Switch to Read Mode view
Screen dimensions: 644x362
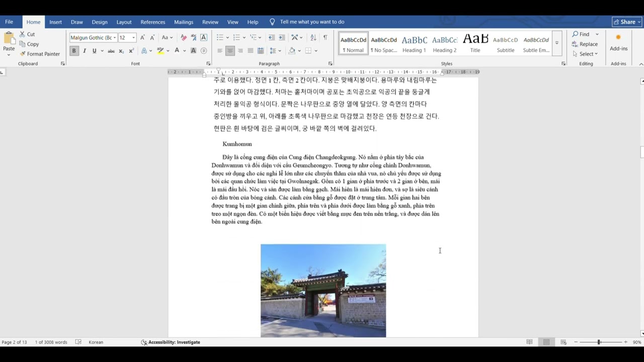(x=529, y=342)
